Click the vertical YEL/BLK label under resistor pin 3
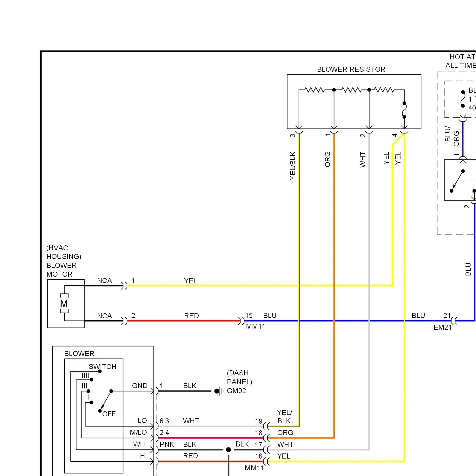 coord(293,166)
